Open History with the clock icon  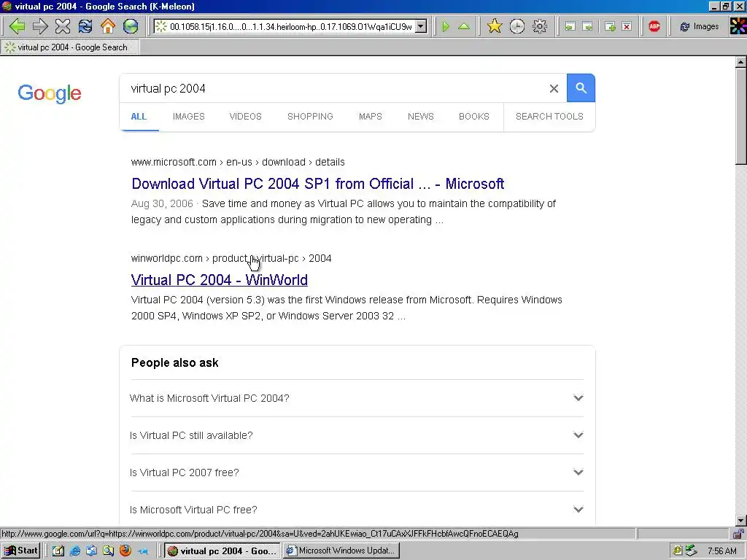coord(517,26)
